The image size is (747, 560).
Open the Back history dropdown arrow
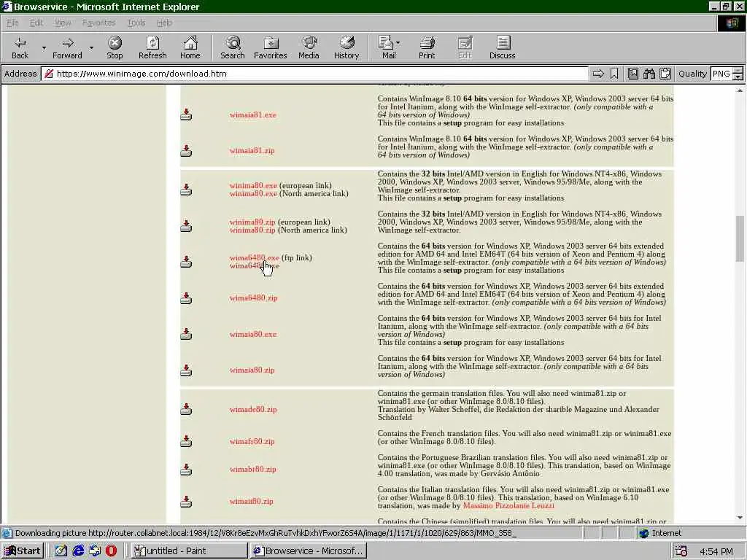[x=44, y=47]
